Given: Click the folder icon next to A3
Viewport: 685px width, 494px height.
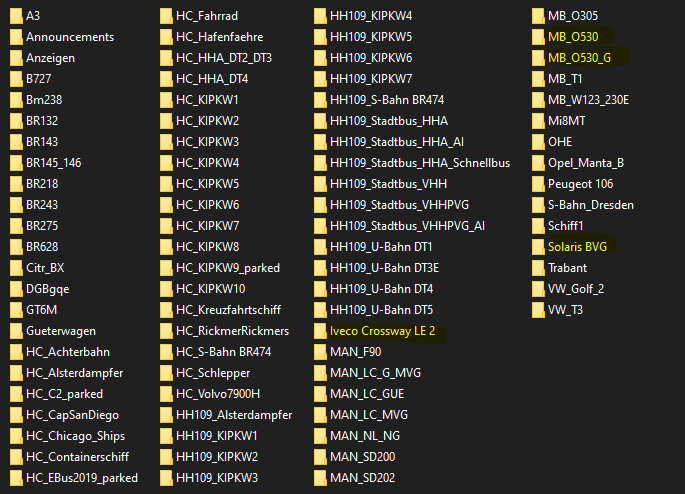Looking at the screenshot, I should coord(14,16).
